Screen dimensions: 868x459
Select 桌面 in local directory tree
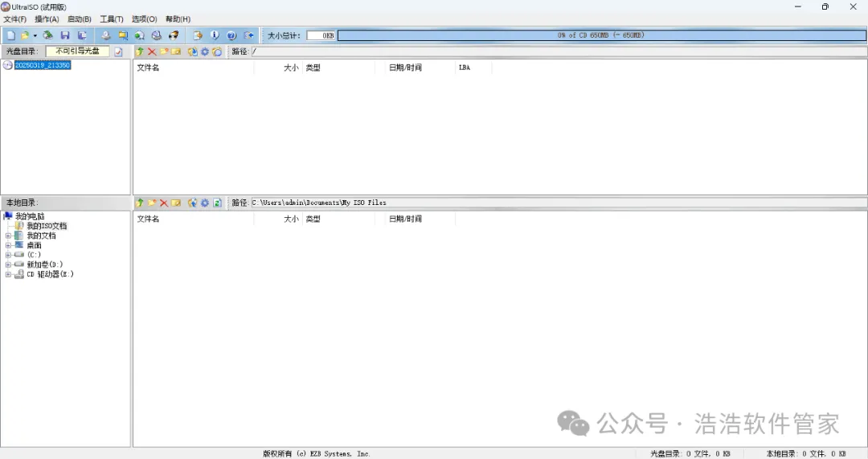(x=35, y=245)
